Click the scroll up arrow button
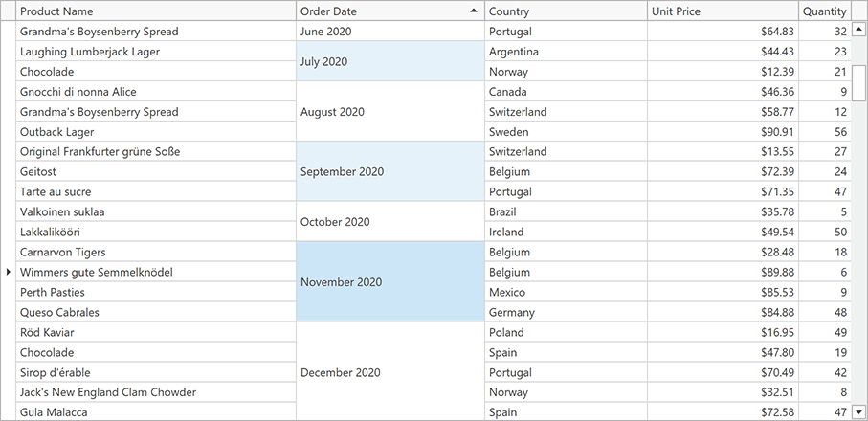868x421 pixels. point(858,31)
